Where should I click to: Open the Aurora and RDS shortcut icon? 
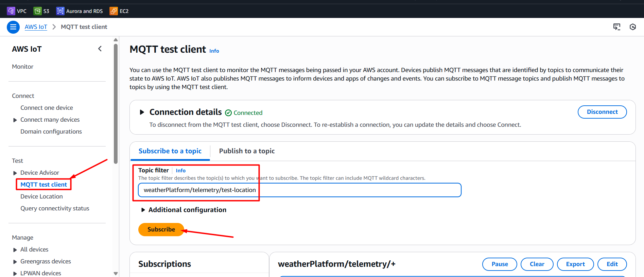click(x=60, y=11)
